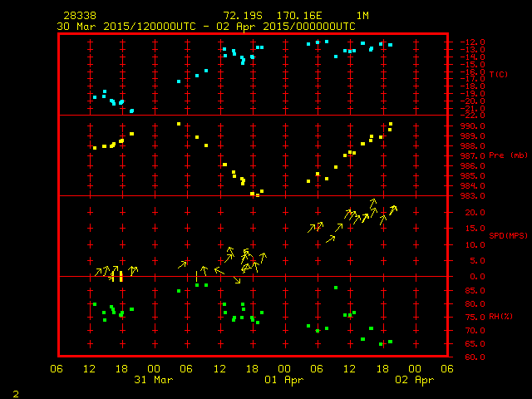
Task: Select the T(C) temperature axis label
Action: 498,74
